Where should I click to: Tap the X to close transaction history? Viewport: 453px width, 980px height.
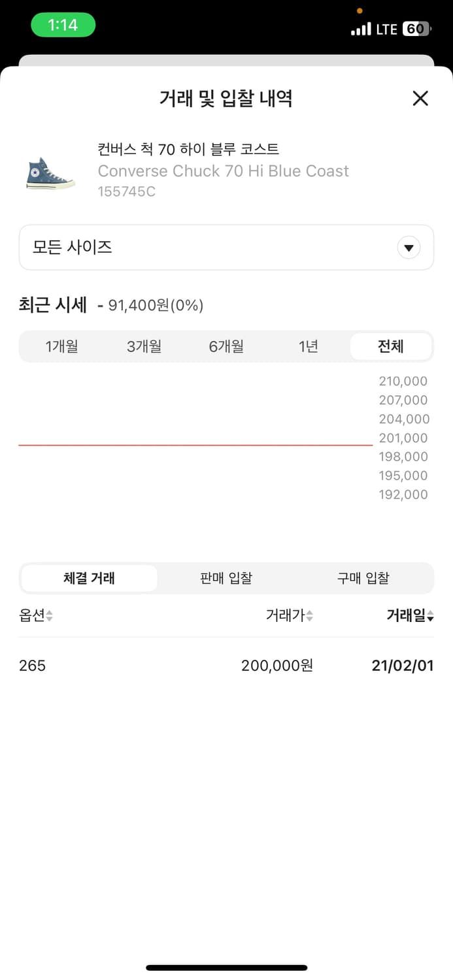click(x=420, y=98)
